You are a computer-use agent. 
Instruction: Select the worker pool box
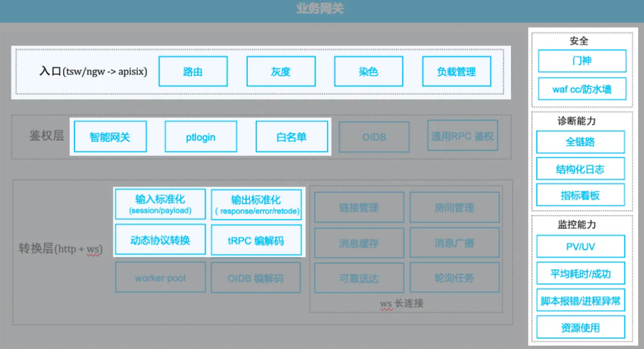160,277
